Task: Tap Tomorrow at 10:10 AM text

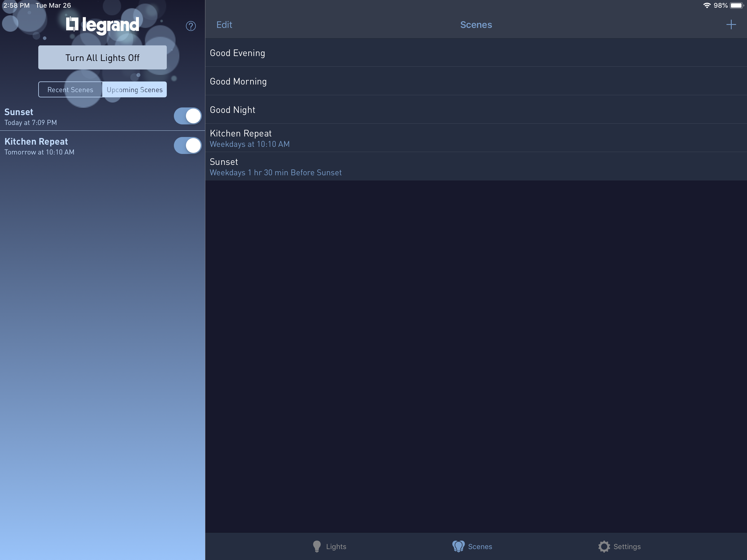Action: click(39, 152)
